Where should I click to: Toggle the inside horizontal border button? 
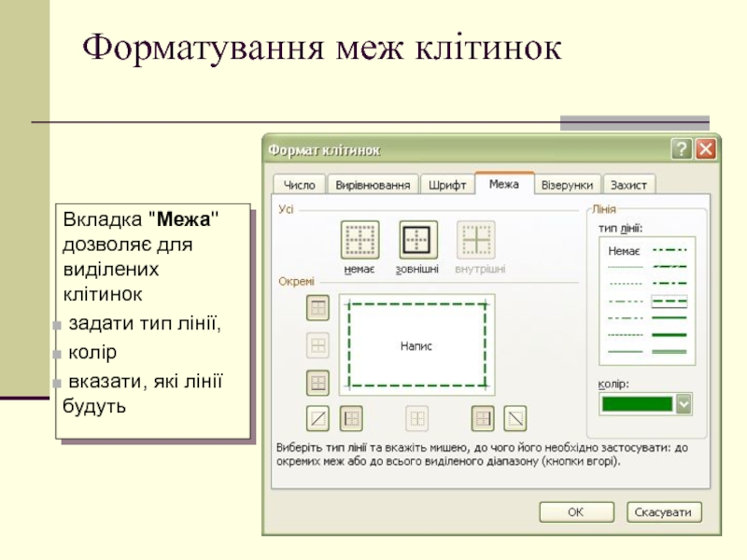317,345
